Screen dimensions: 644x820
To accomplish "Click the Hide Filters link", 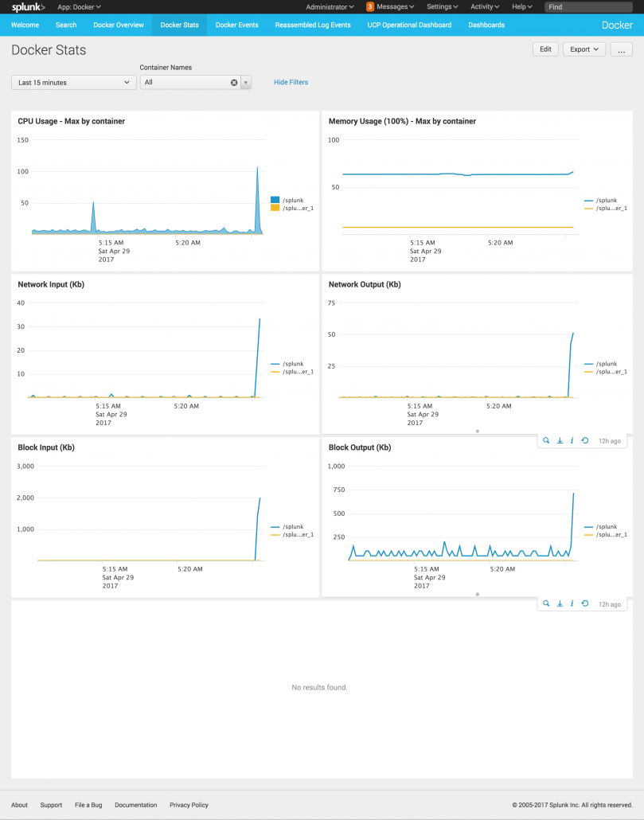I will pos(291,83).
